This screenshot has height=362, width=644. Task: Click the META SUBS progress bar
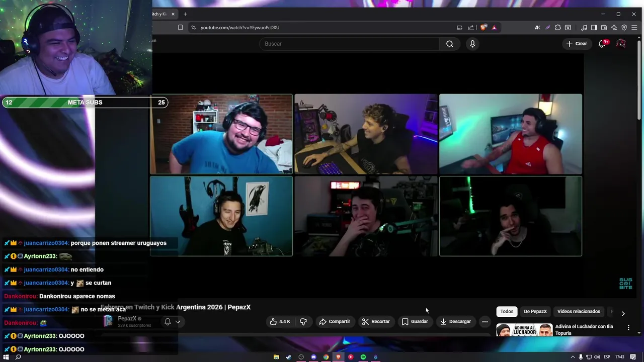click(85, 103)
